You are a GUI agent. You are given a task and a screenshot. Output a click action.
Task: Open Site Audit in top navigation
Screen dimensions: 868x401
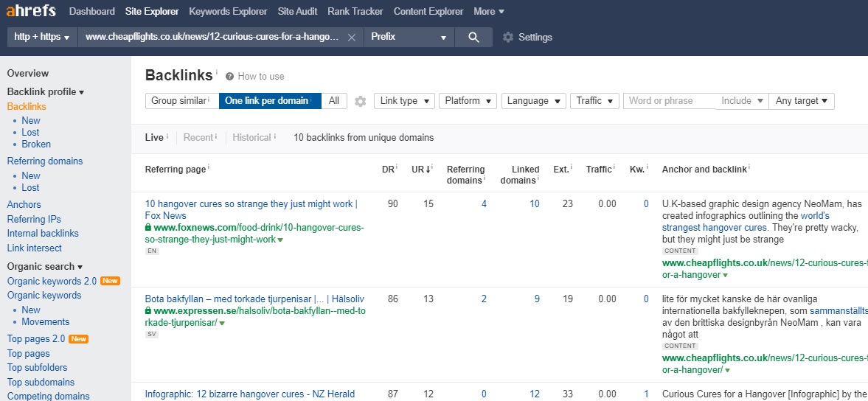[297, 11]
